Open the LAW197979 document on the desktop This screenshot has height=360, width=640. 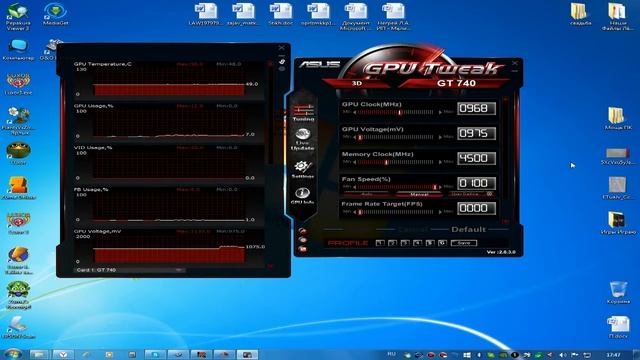pyautogui.click(x=205, y=15)
